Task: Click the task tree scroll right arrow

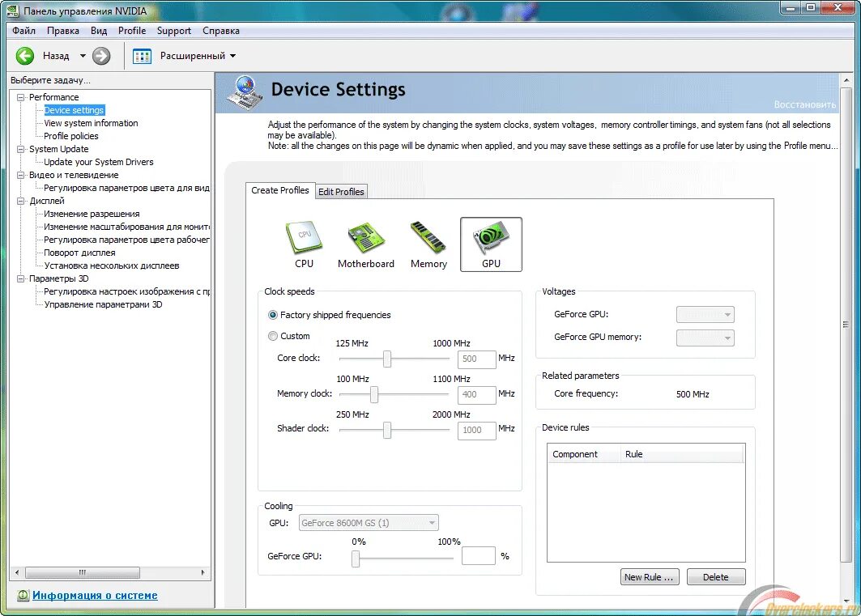Action: pyautogui.click(x=203, y=572)
